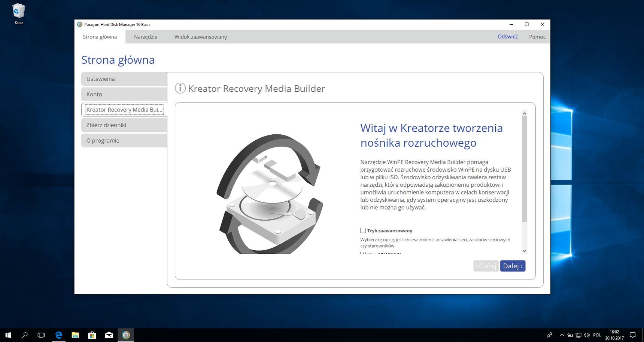
Task: Open the Windows Start menu
Action: (x=8, y=335)
